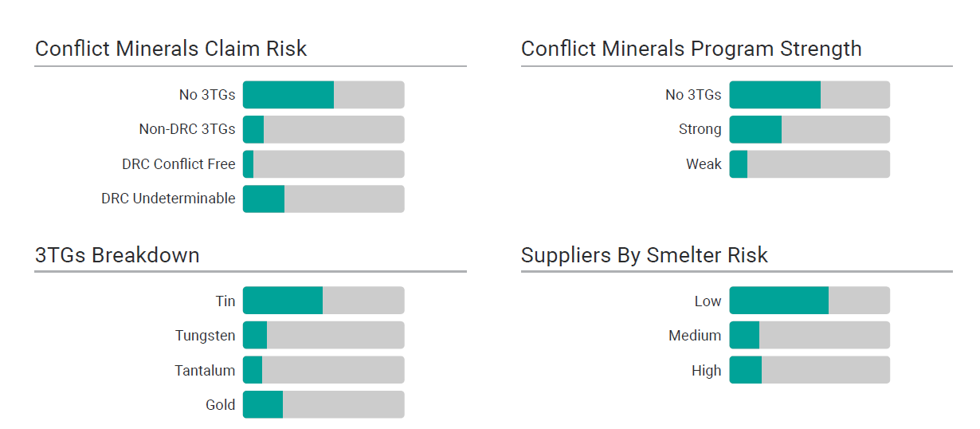The width and height of the screenshot is (980, 429).
Task: Select the DRC Conflict Free bar
Action: point(323,164)
